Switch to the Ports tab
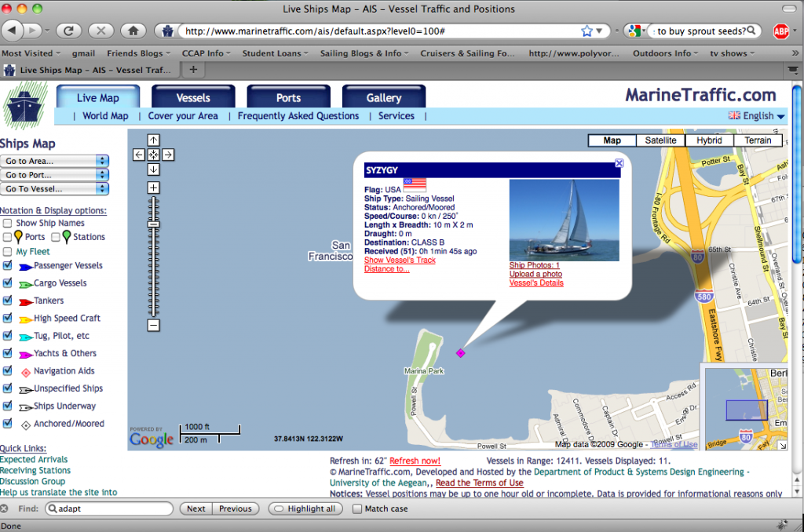The image size is (804, 532). 289,97
